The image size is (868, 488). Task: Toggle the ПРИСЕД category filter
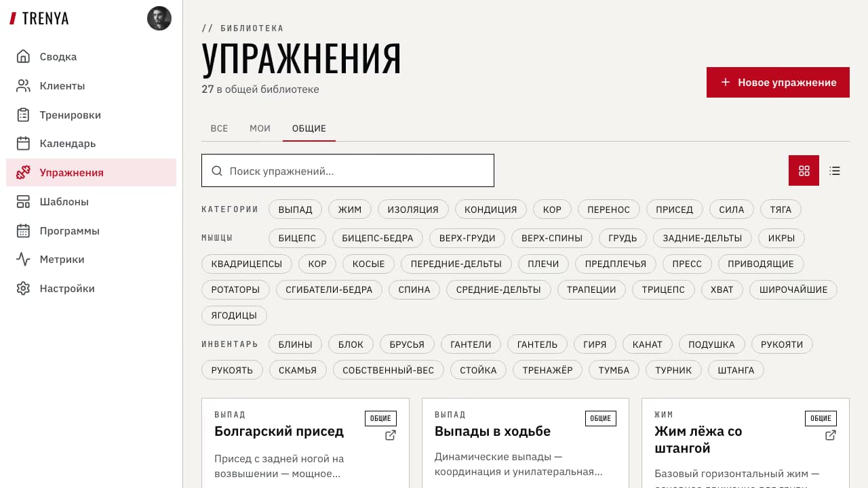tap(674, 209)
